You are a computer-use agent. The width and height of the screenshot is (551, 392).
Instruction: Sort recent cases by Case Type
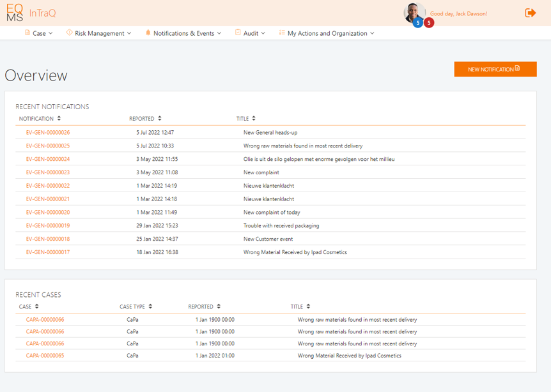[x=150, y=306]
